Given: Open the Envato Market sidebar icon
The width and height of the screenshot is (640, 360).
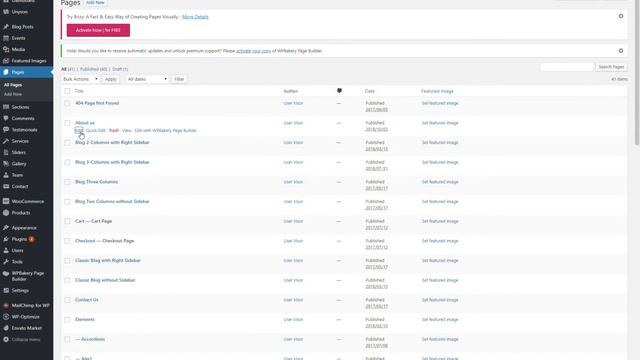Looking at the screenshot, I should pos(6,328).
